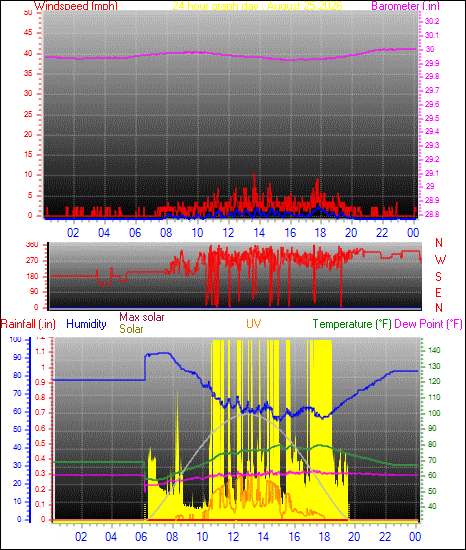Click the 29.3 barometer scale value
This screenshot has height=550, width=466.
click(x=432, y=145)
